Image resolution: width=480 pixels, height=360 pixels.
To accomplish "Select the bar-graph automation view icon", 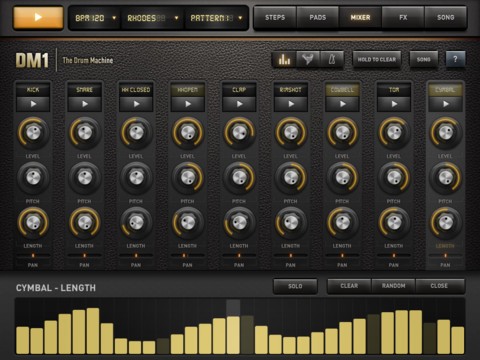I will coord(284,60).
